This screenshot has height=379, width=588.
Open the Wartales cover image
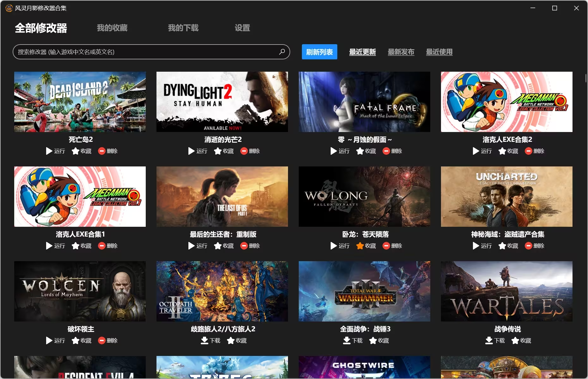pos(507,291)
